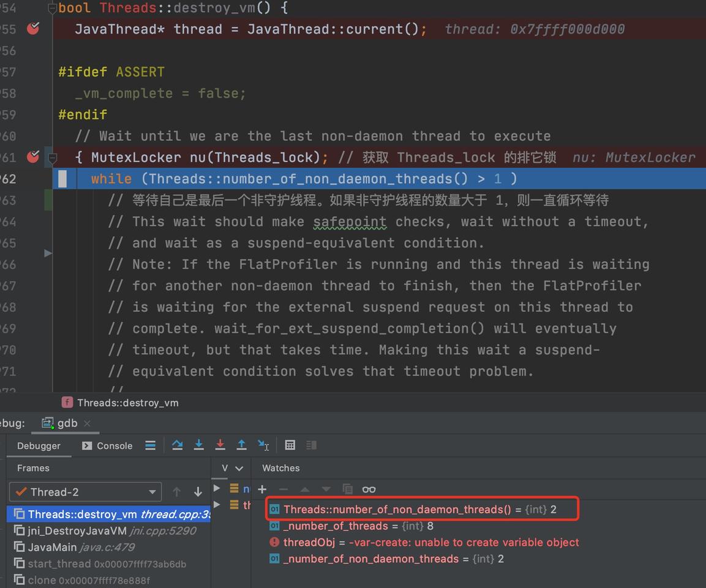Viewport: 706px width, 588px height.
Task: Select the threadObj error watch entry
Action: tap(424, 543)
